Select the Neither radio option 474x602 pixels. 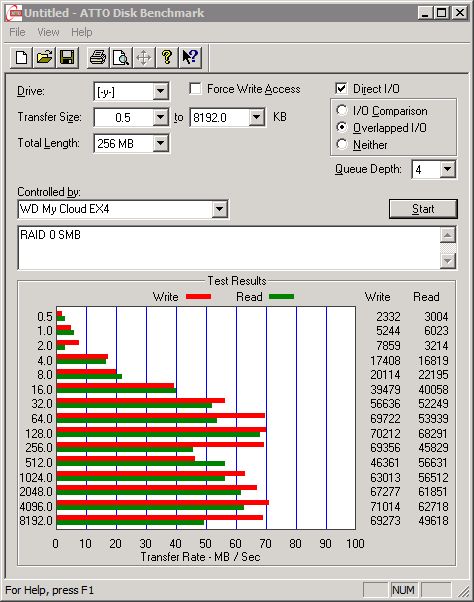tap(342, 144)
